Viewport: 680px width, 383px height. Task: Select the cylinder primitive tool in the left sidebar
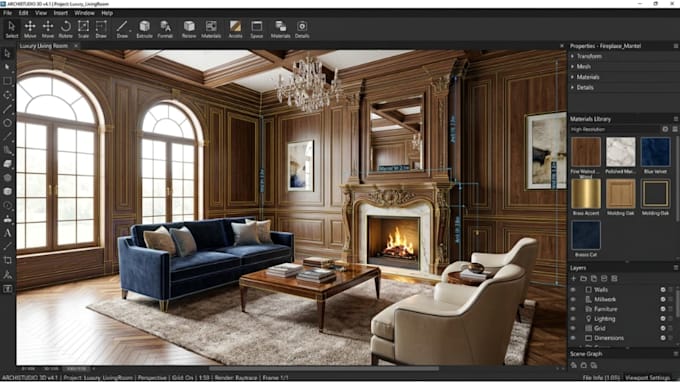[7, 191]
